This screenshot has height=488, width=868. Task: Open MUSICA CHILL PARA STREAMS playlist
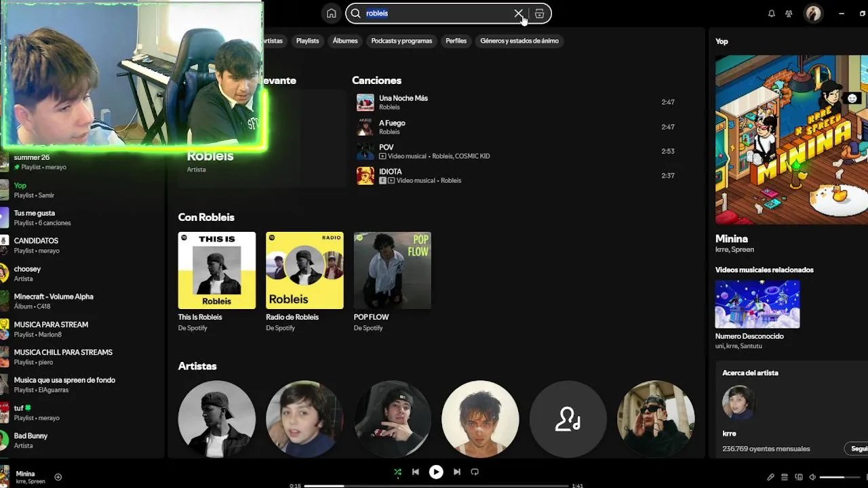point(81,357)
